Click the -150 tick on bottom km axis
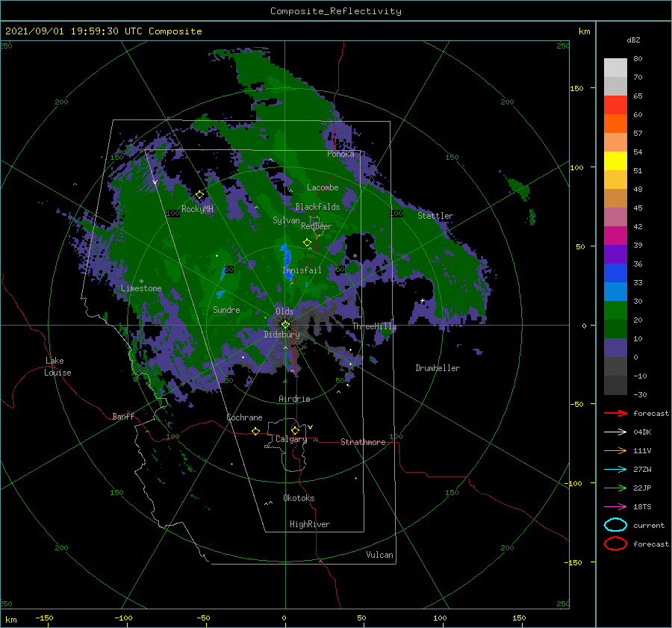 [x=44, y=618]
